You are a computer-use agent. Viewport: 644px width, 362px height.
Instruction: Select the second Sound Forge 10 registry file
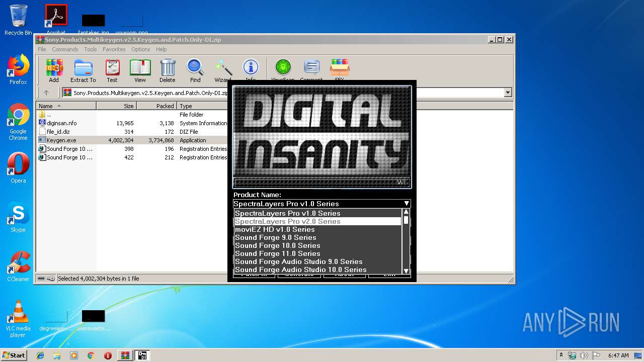[x=133, y=157]
